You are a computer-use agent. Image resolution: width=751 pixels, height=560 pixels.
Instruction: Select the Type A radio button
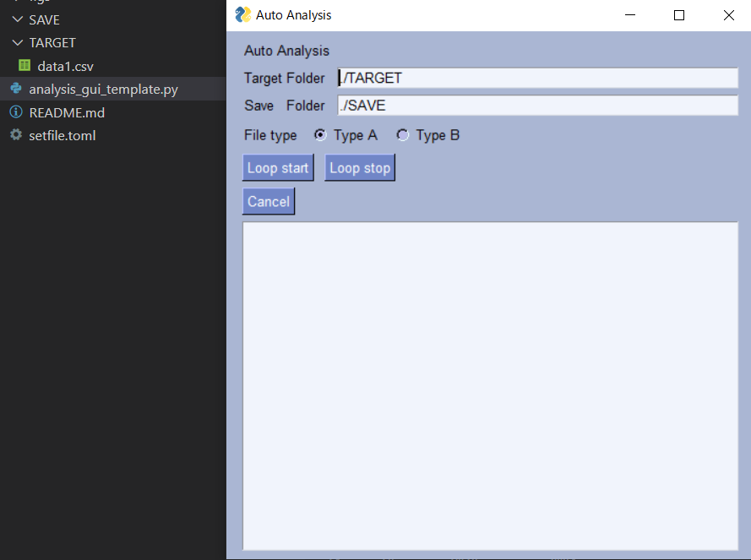tap(321, 134)
